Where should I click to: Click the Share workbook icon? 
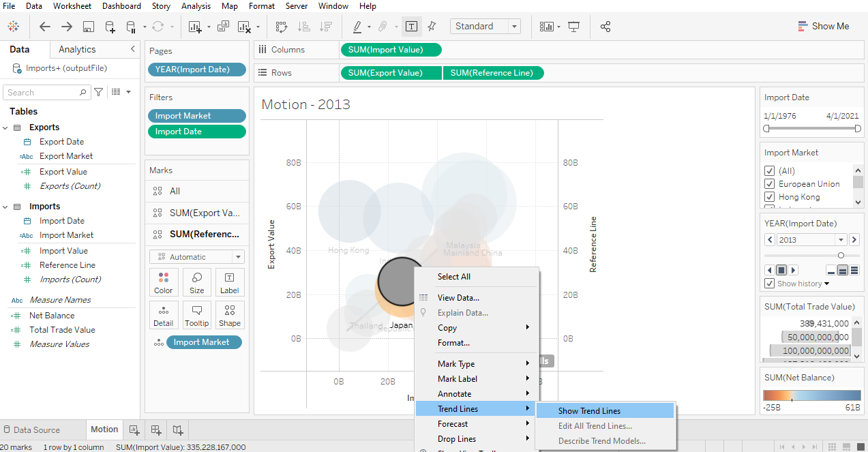coord(605,27)
